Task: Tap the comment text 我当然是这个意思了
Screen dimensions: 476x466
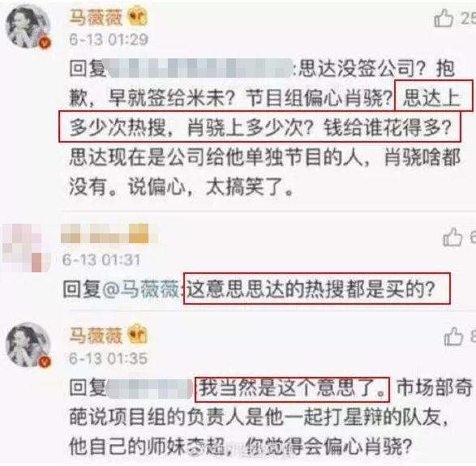Action: click(x=293, y=389)
